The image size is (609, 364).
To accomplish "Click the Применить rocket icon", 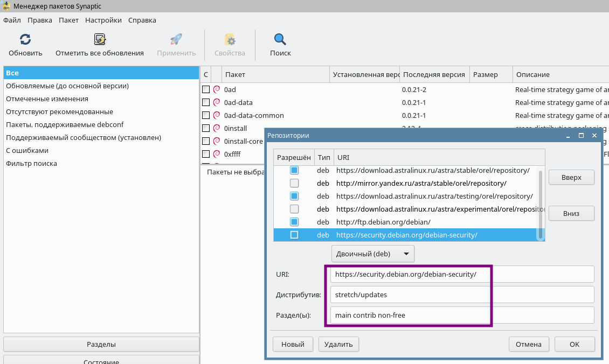I will 176,39.
